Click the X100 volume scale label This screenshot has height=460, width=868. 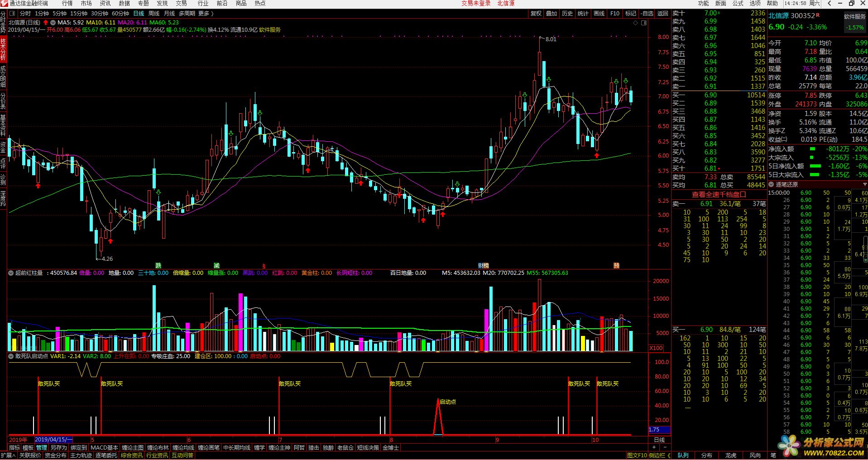click(656, 348)
